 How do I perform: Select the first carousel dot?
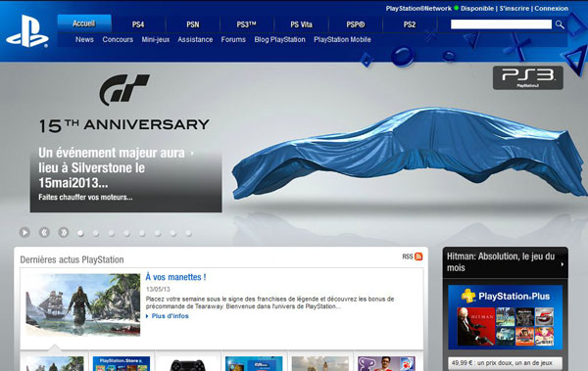coord(80,233)
